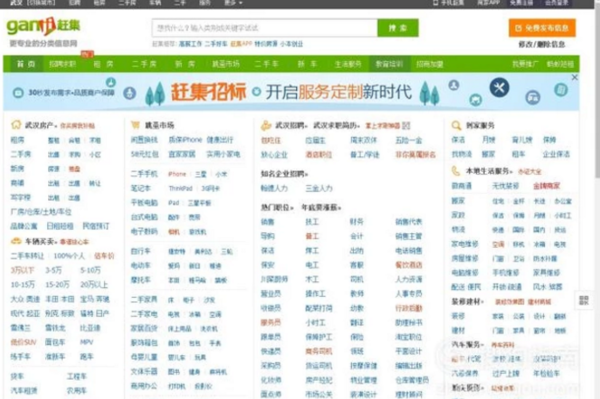Open the 装修建材 heading link
This screenshot has height=399, width=600.
(x=467, y=302)
